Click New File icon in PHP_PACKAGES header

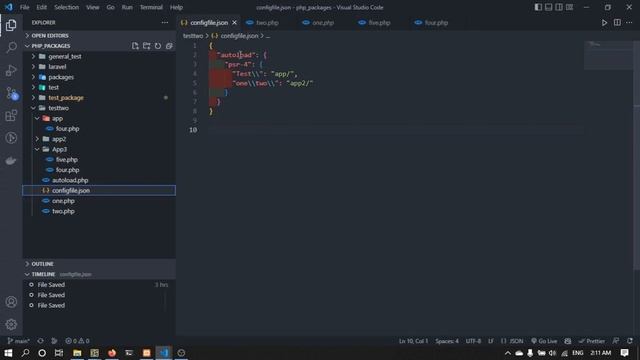pos(135,46)
